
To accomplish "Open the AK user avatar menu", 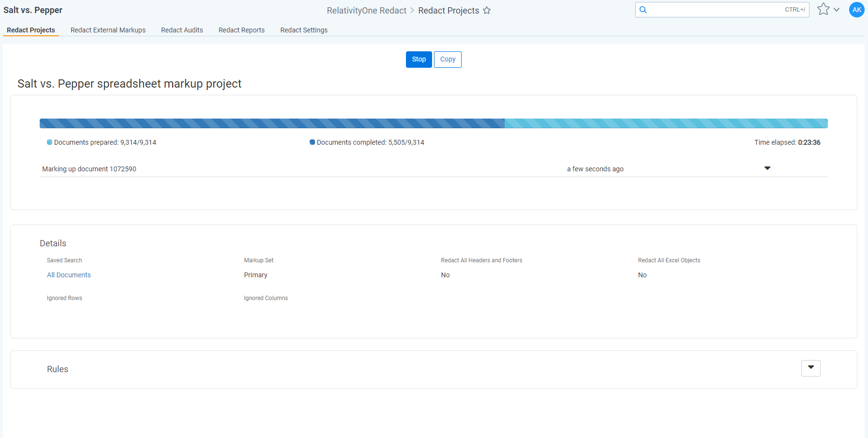I will tap(857, 10).
